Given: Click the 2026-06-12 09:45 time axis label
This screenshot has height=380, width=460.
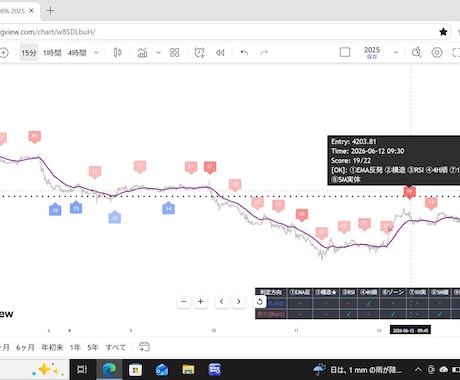Looking at the screenshot, I should point(410,330).
